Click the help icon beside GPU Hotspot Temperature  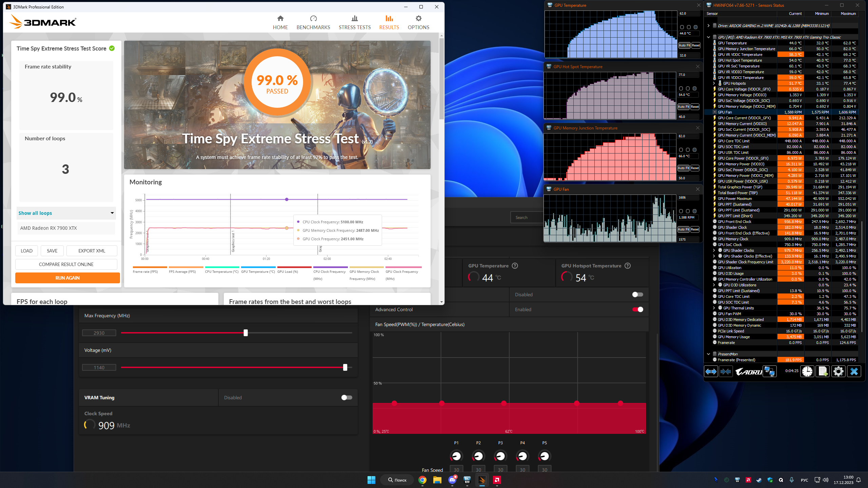(628, 266)
